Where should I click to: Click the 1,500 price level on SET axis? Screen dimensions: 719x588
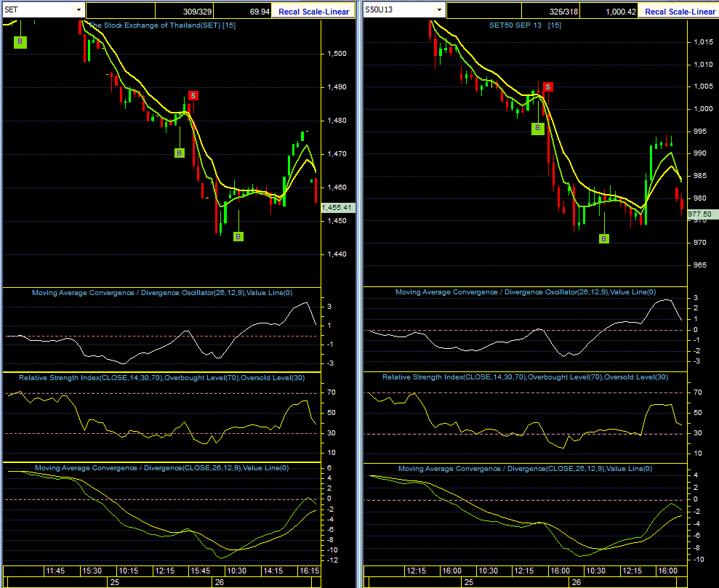[337, 54]
